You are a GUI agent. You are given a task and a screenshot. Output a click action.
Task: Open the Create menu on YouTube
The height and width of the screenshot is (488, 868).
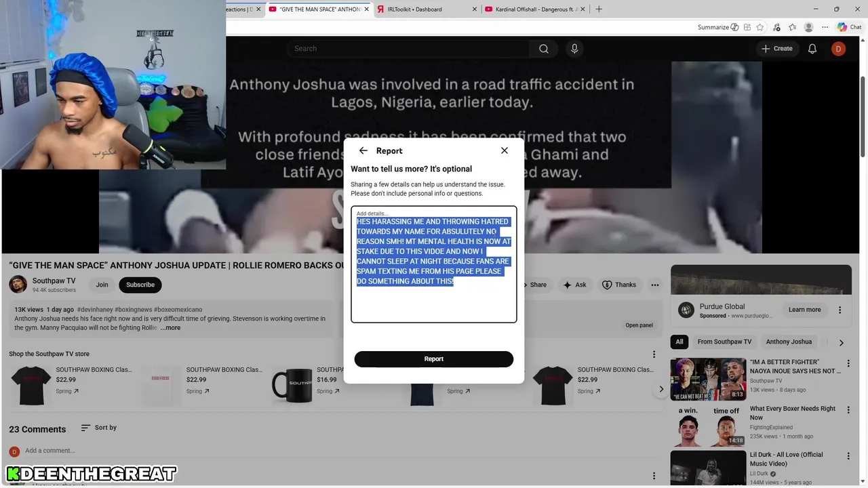777,49
